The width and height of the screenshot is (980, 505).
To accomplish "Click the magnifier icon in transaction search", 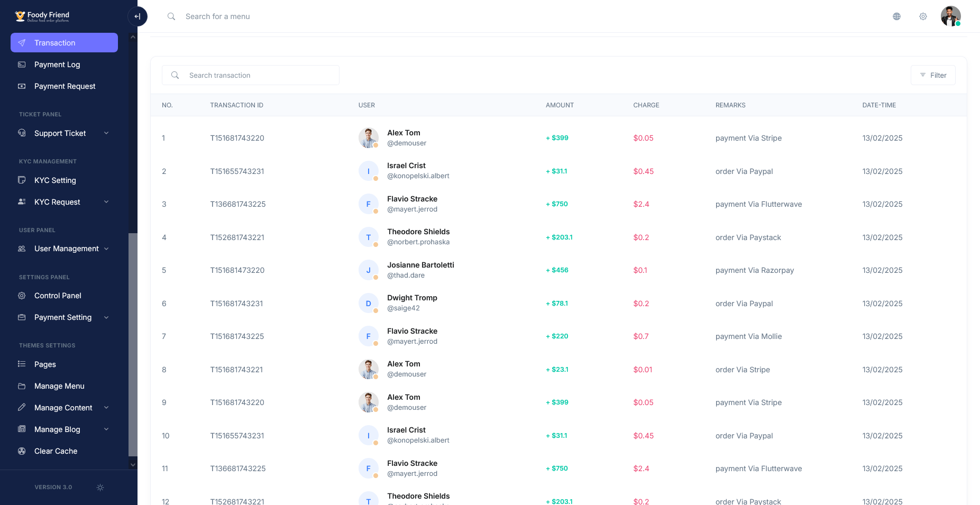I will [175, 75].
